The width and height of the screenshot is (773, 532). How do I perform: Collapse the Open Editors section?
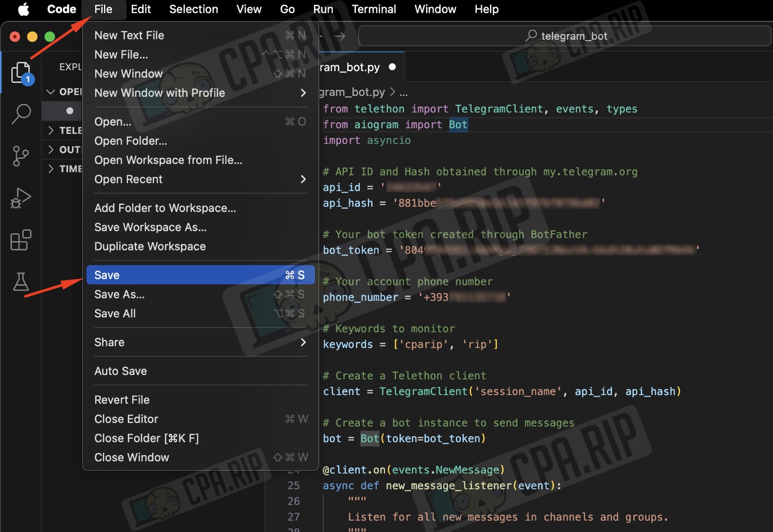click(51, 92)
